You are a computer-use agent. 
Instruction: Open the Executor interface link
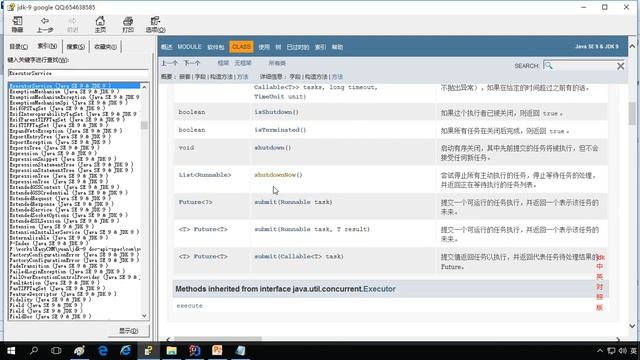pos(379,289)
